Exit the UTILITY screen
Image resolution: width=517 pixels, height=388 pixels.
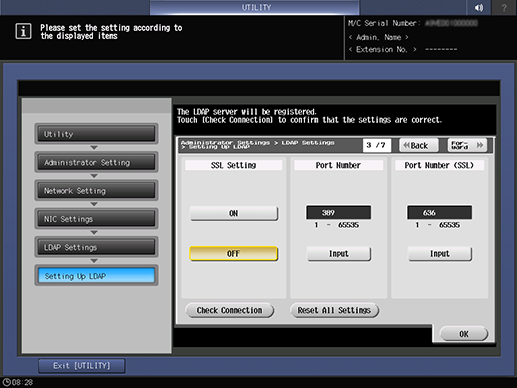82,366
